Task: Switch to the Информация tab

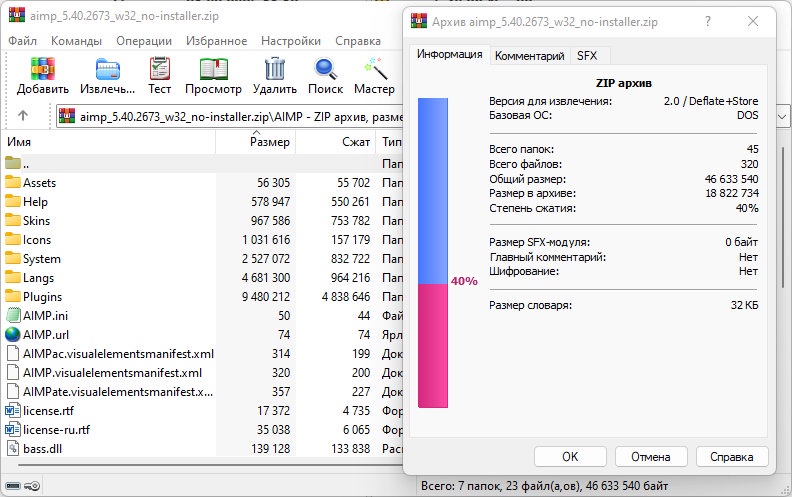Action: 450,54
